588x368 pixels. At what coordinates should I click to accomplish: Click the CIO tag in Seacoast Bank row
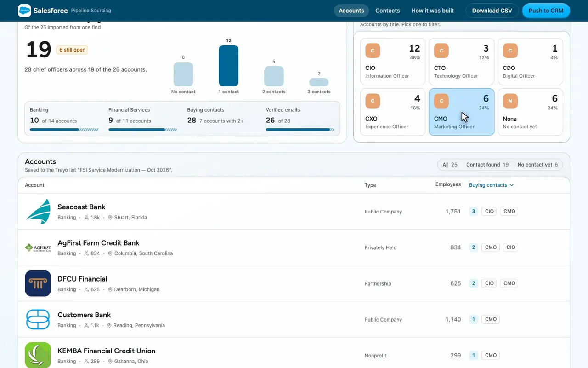point(489,212)
